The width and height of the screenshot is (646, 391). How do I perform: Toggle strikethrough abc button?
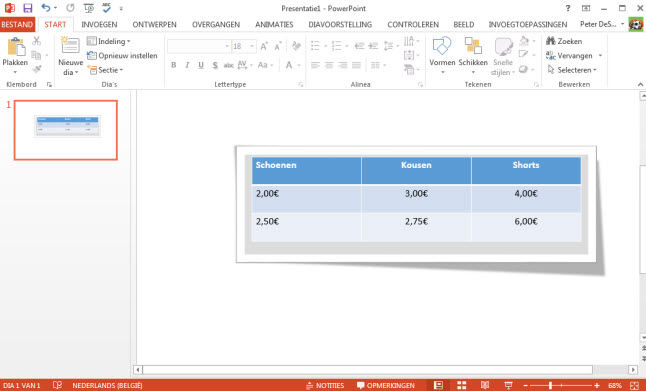[229, 65]
